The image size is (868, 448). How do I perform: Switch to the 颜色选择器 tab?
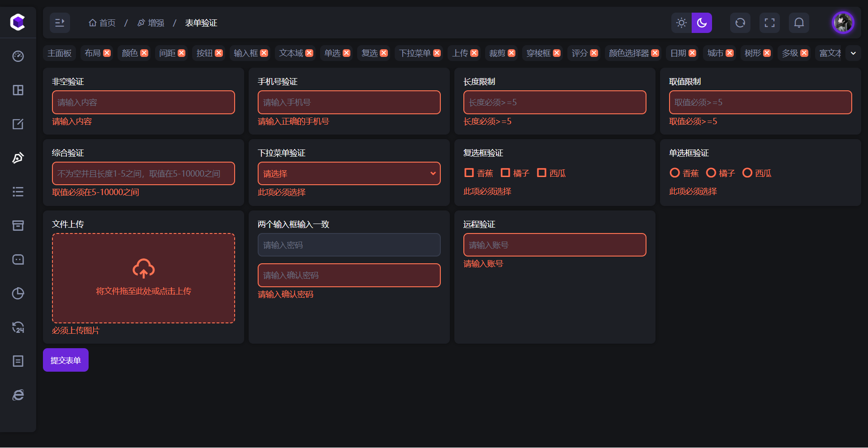pyautogui.click(x=629, y=53)
